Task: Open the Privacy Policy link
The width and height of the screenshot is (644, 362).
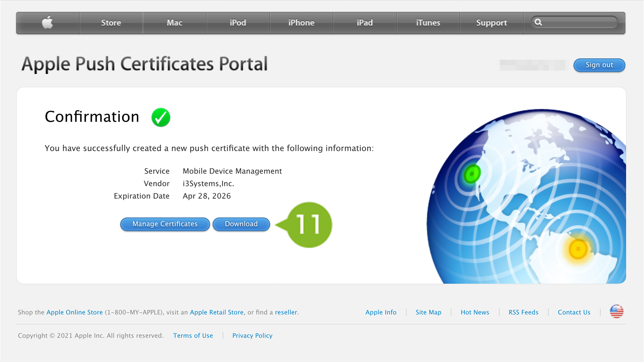Action: [x=252, y=336]
